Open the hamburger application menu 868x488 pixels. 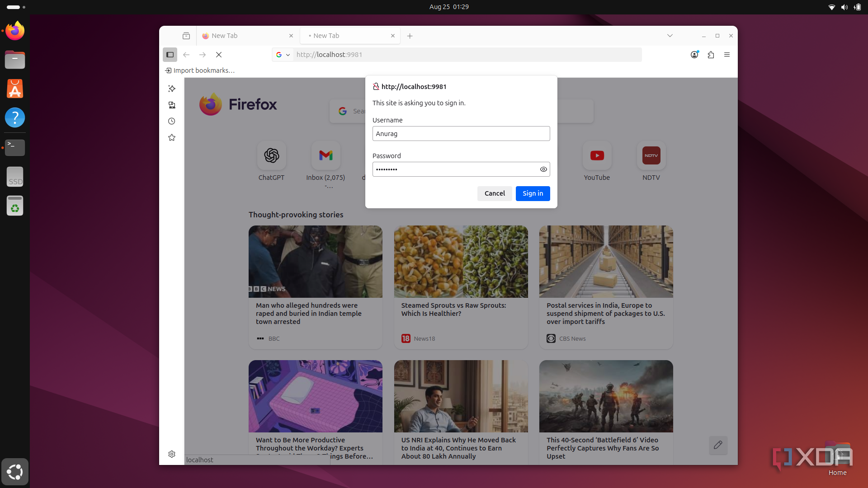pos(727,55)
